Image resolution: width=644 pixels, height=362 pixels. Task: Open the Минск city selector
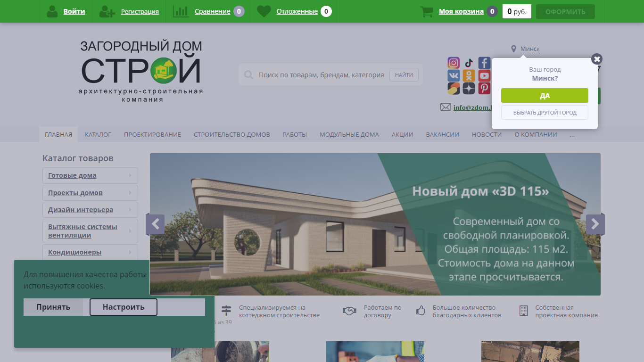(x=530, y=49)
